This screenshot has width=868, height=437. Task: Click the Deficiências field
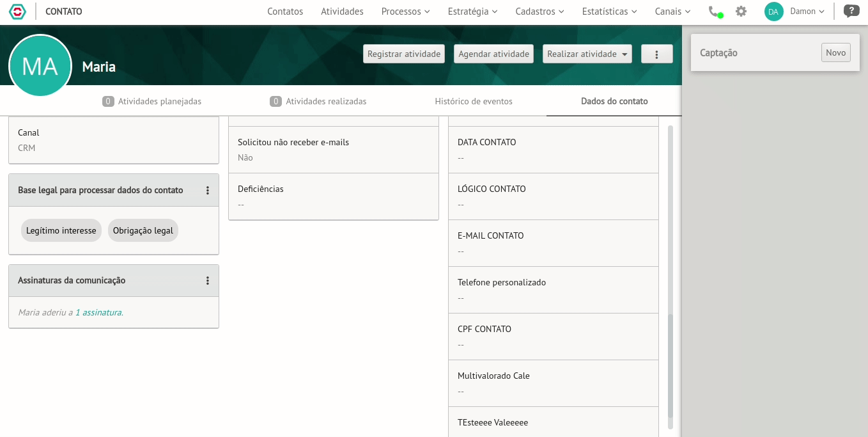coord(334,196)
